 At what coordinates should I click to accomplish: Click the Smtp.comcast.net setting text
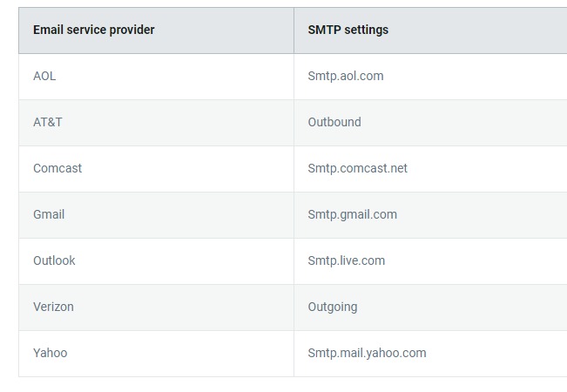(x=358, y=168)
